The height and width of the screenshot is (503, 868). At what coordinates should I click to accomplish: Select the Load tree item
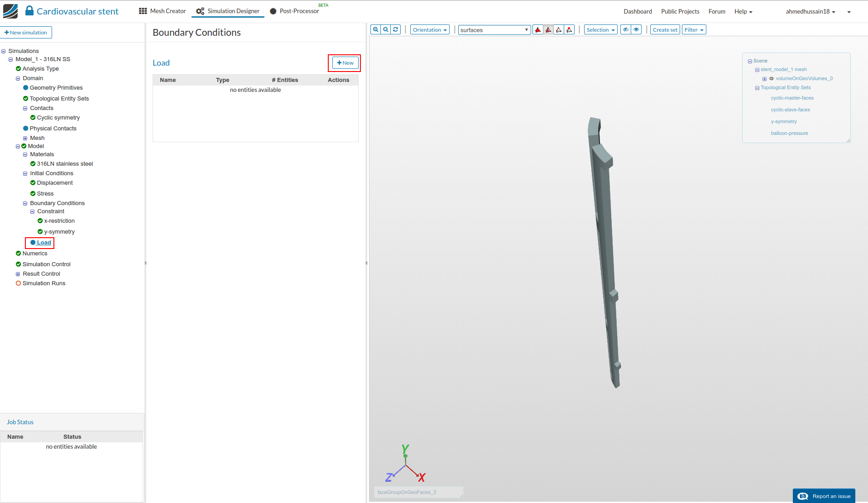click(x=44, y=243)
